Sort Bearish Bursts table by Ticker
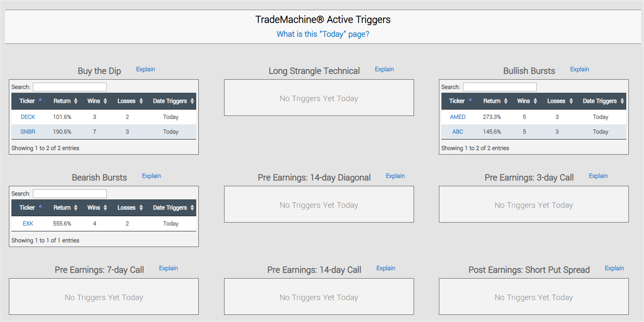The width and height of the screenshot is (644, 322). pyautogui.click(x=30, y=208)
